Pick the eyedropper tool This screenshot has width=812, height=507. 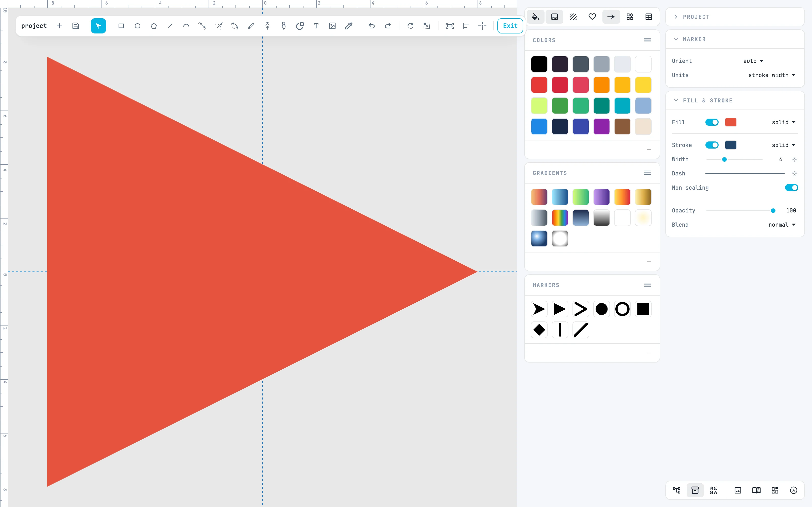(x=349, y=26)
